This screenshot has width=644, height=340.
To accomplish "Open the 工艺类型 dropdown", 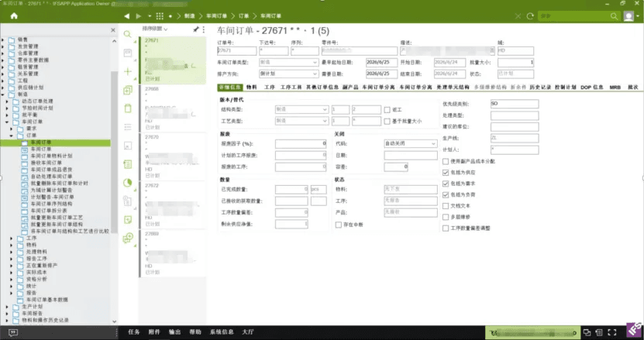I will (302, 121).
